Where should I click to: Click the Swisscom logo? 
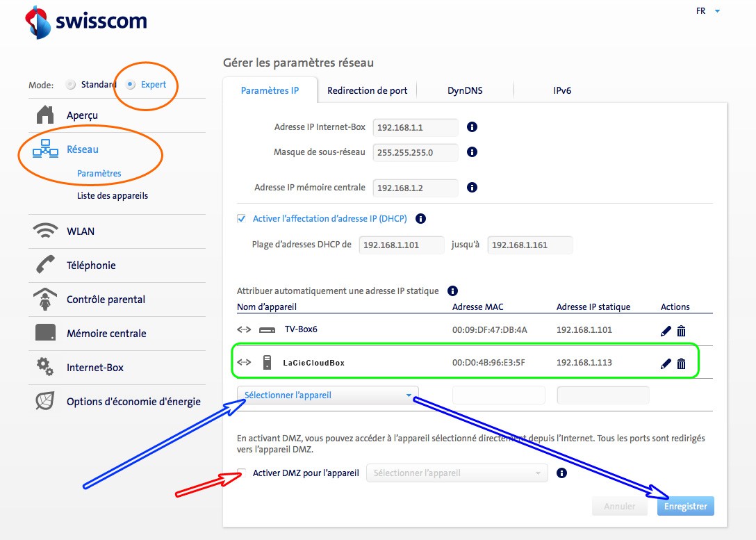pos(86,22)
